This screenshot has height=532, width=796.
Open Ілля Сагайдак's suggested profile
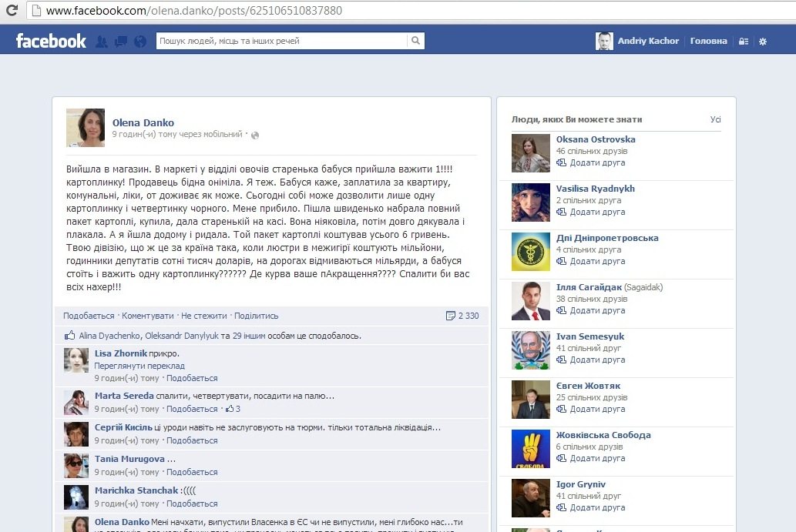click(589, 287)
